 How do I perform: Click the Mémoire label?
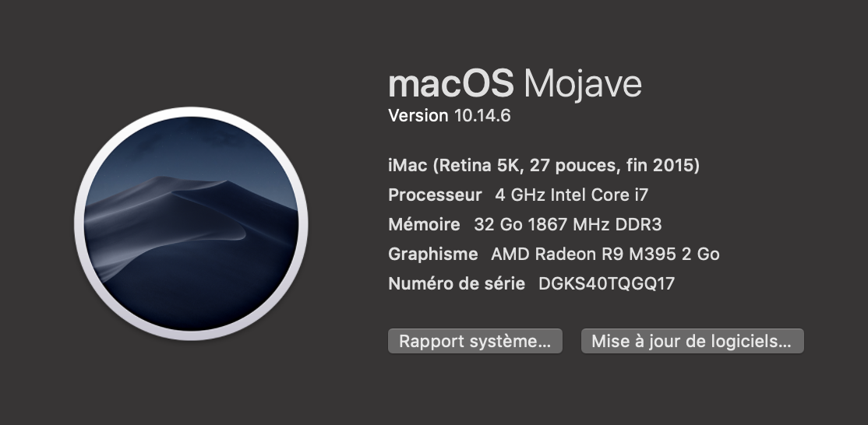tap(424, 224)
